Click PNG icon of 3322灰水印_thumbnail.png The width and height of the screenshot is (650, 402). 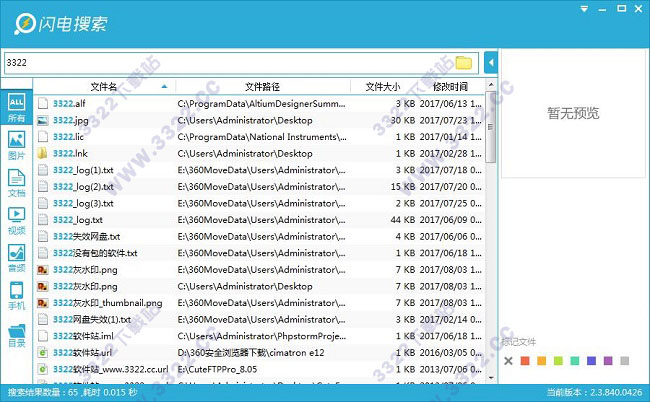coord(42,303)
